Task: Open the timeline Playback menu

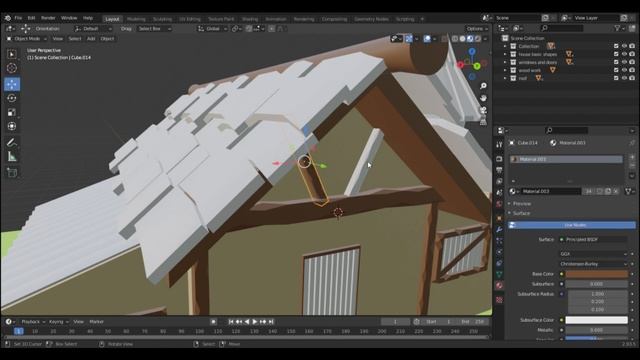Action: 33,322
